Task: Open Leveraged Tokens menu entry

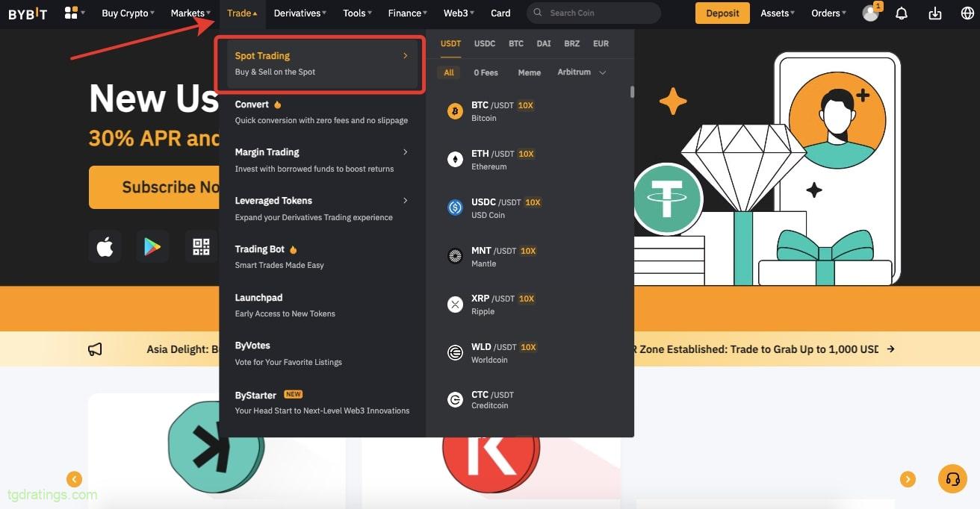Action: [x=322, y=208]
